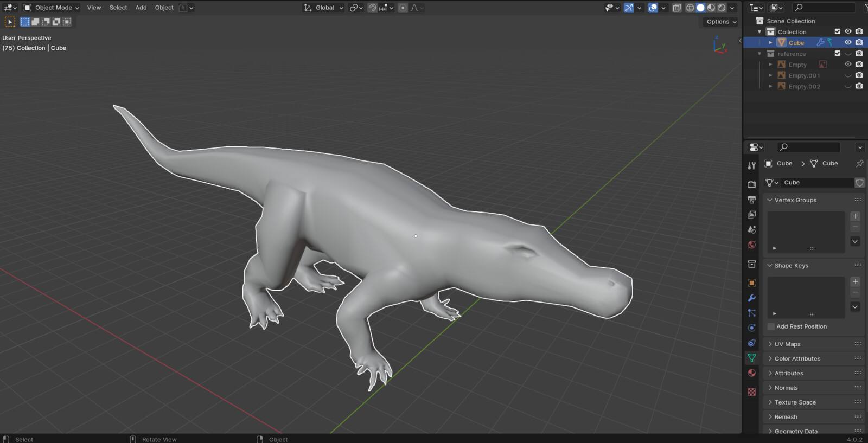Screen dimensions: 868x443
Task: Expand the Color Attributes panel
Action: tap(797, 359)
